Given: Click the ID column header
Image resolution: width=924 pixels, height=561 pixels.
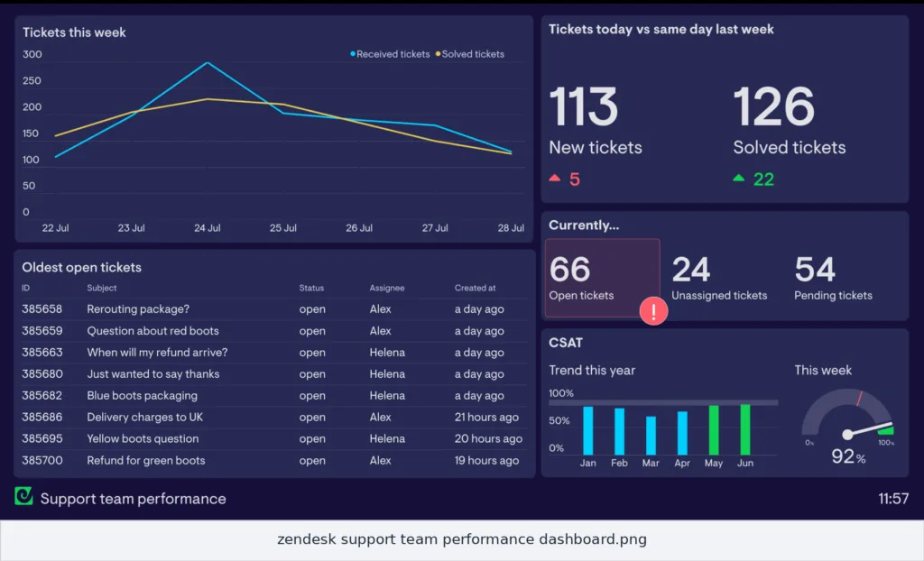Looking at the screenshot, I should point(25,288).
